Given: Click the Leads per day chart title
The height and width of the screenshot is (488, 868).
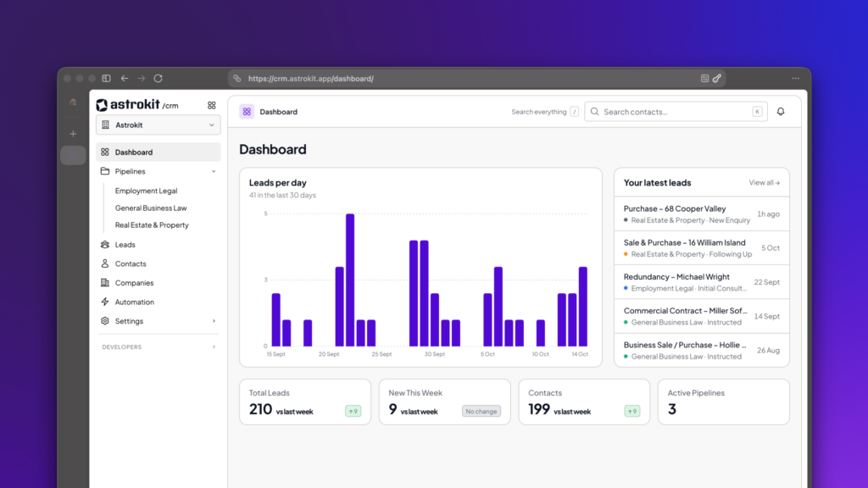Looking at the screenshot, I should (x=277, y=183).
